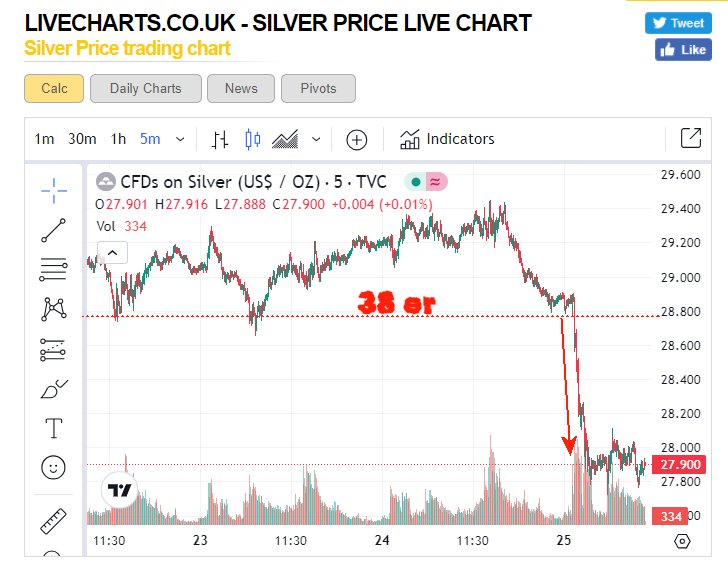The height and width of the screenshot is (576, 728).
Task: Select the trend line drawing tool
Action: point(54,230)
